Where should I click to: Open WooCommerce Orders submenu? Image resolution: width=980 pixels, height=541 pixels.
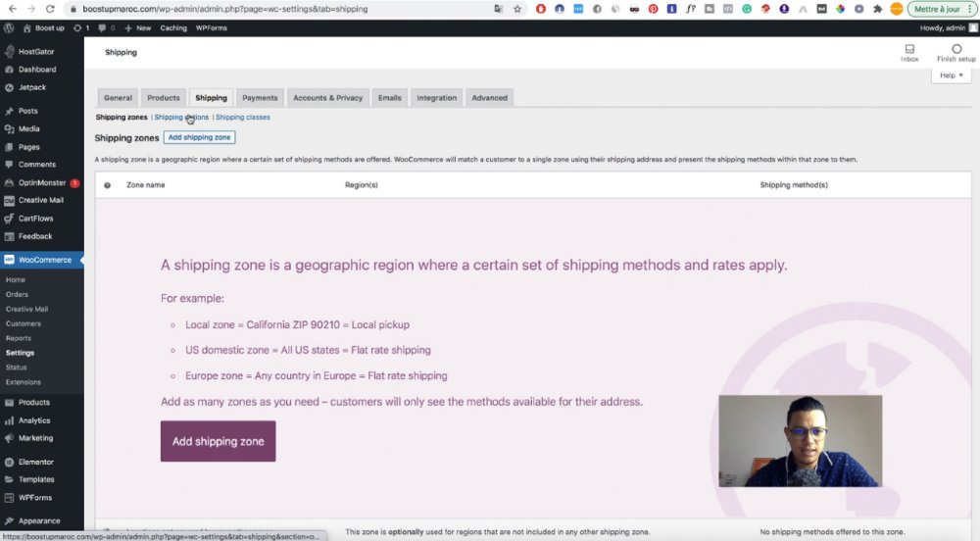point(17,294)
